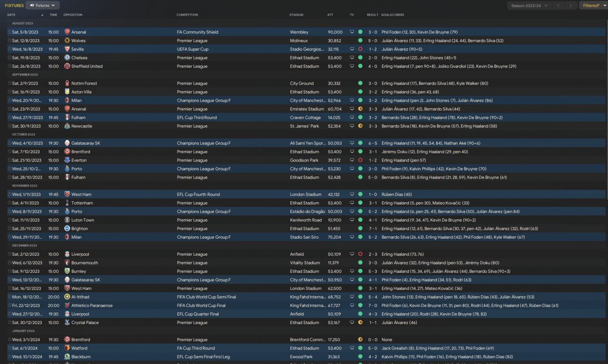
Task: Sort by the Stadium column header
Action: pyautogui.click(x=296, y=15)
